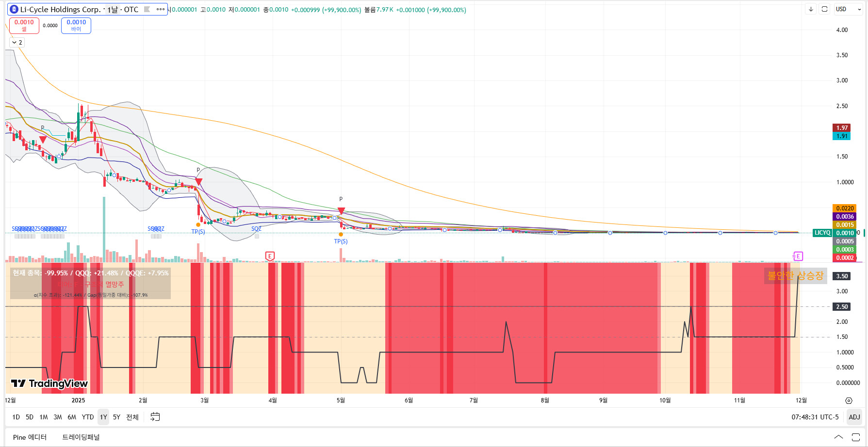
Task: Expand the bottom panel with the chevron-up icon
Action: pyautogui.click(x=838, y=437)
